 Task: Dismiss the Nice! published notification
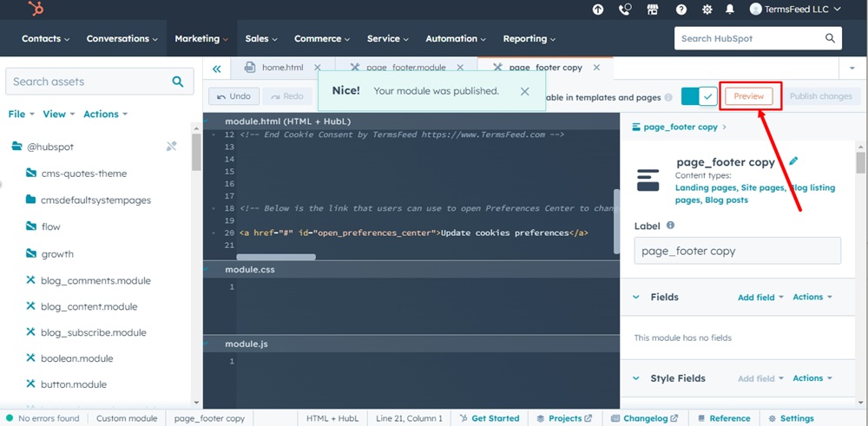coord(525,91)
